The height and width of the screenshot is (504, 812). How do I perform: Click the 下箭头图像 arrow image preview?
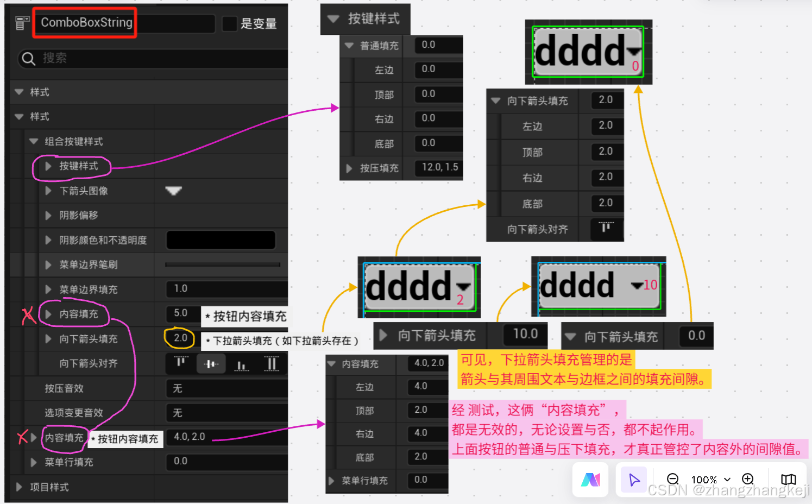[174, 191]
